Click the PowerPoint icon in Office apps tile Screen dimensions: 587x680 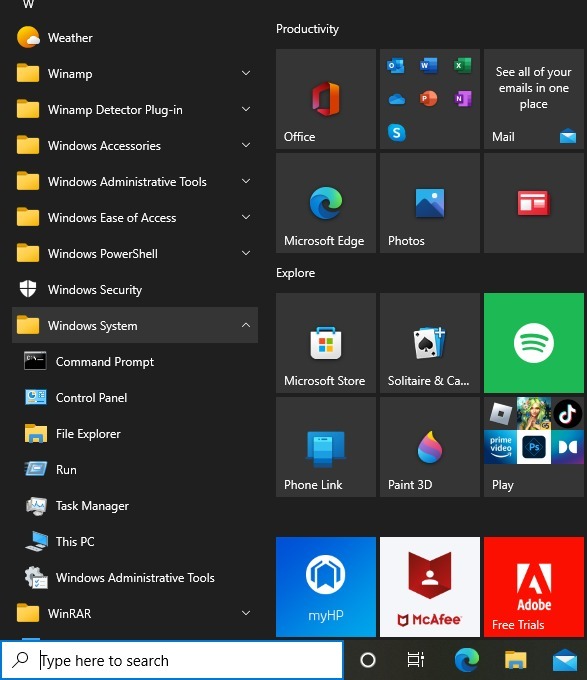point(428,99)
